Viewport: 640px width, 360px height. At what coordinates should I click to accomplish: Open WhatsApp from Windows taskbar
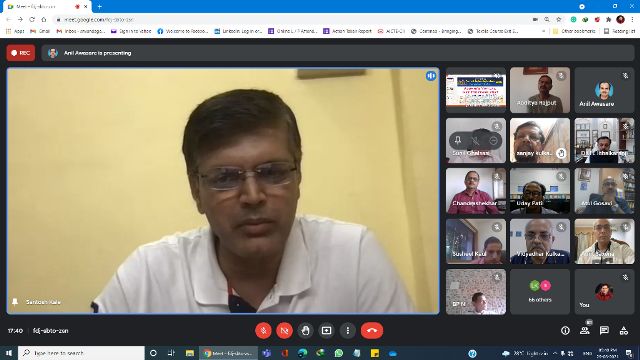(338, 353)
